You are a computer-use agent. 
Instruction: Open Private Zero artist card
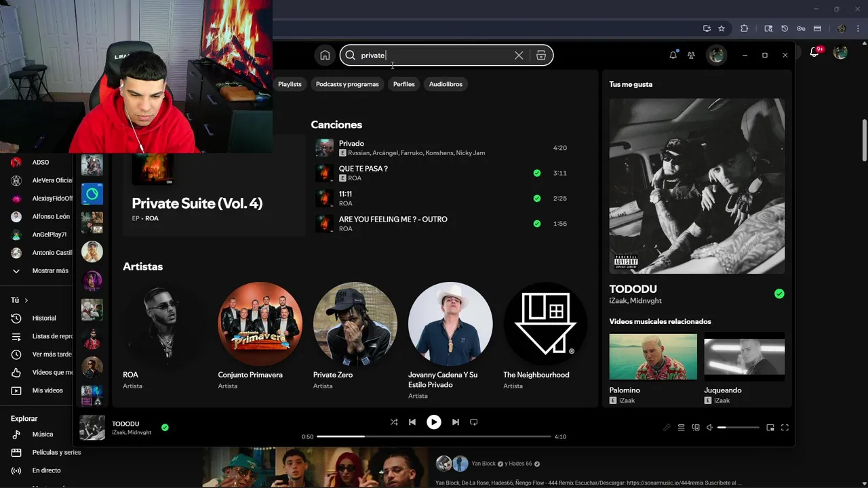pyautogui.click(x=355, y=337)
